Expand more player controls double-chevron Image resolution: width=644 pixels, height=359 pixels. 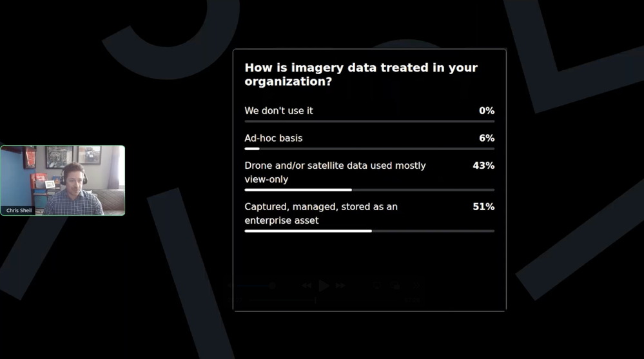[x=416, y=286]
